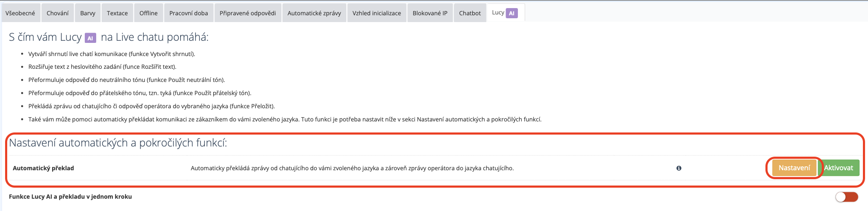
Task: Toggle Funkce Lucy AI a překladu switch
Action: point(847,197)
